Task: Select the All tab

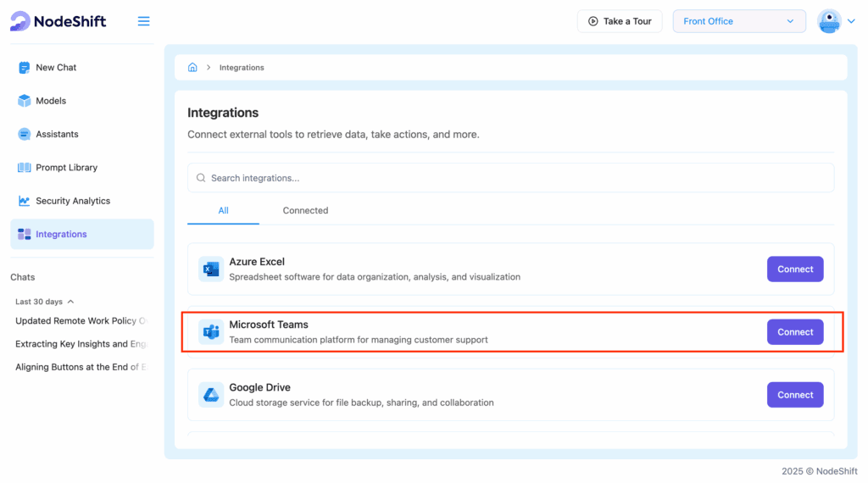Action: point(223,210)
